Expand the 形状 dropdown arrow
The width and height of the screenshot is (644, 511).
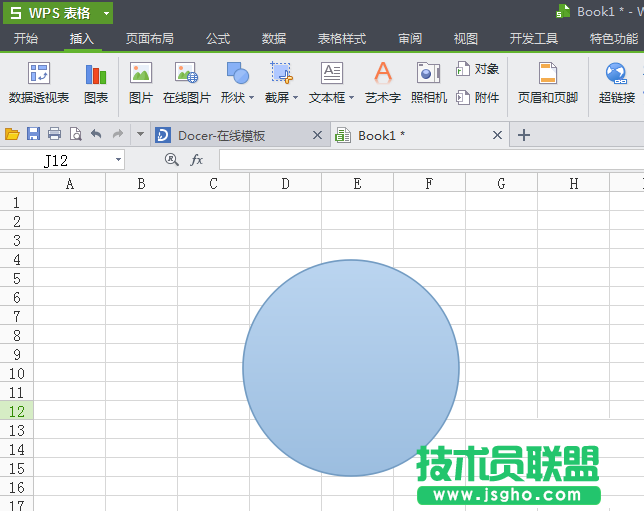click(251, 98)
